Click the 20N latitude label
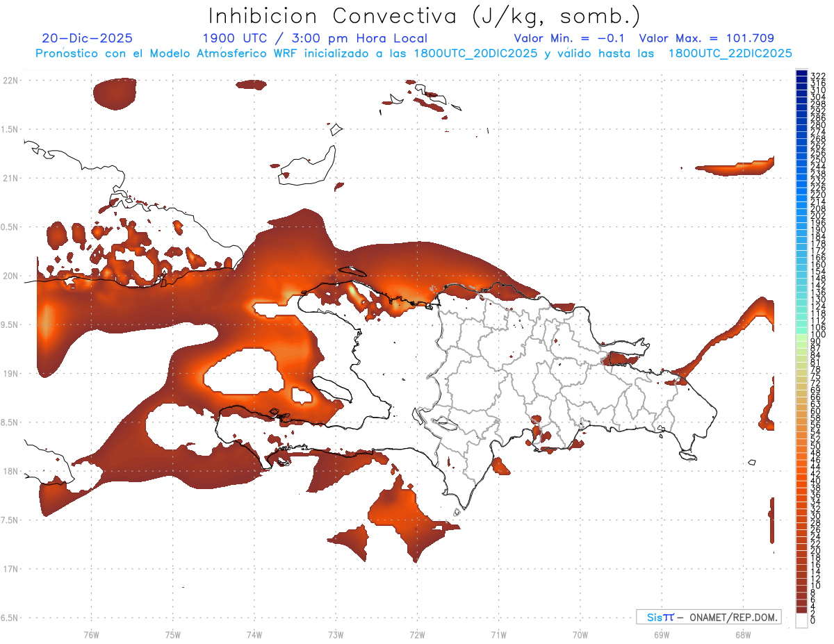Image resolution: width=834 pixels, height=644 pixels. pyautogui.click(x=10, y=276)
